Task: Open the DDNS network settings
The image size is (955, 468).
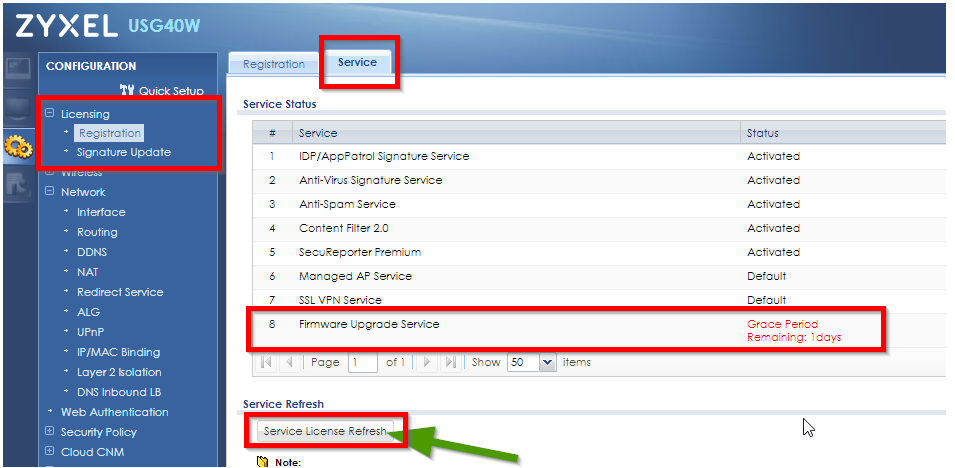Action: point(92,252)
